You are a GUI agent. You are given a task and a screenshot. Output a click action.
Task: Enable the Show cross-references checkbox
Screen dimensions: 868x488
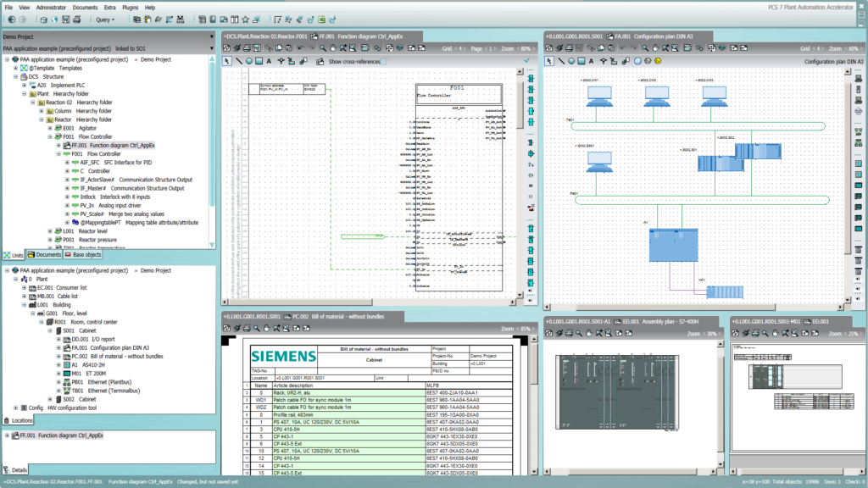tap(383, 61)
